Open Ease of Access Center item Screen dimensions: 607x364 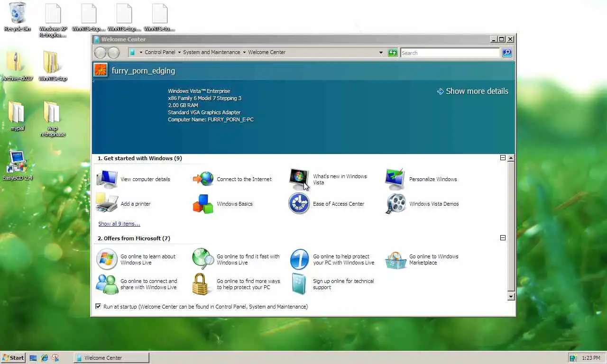pyautogui.click(x=326, y=204)
